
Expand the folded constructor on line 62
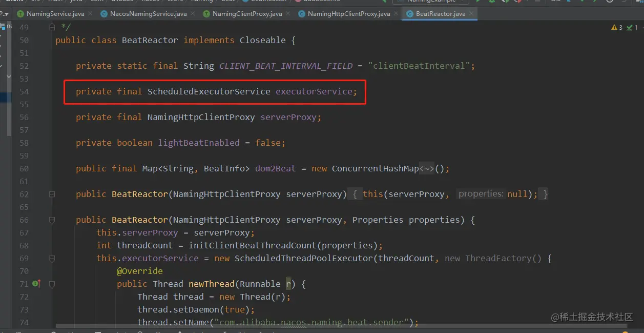pyautogui.click(x=52, y=194)
